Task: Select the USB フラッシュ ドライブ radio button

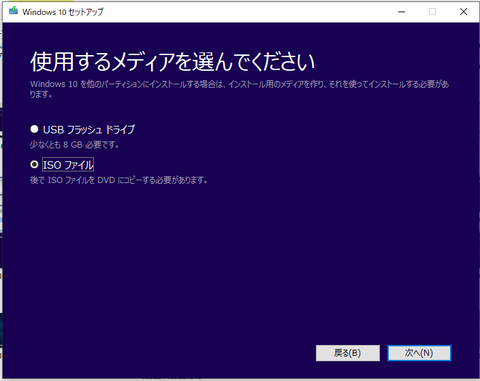Action: (x=34, y=129)
